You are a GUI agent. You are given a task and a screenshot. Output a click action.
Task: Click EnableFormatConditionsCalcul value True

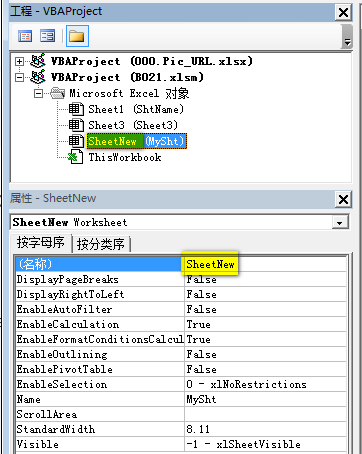click(x=265, y=339)
